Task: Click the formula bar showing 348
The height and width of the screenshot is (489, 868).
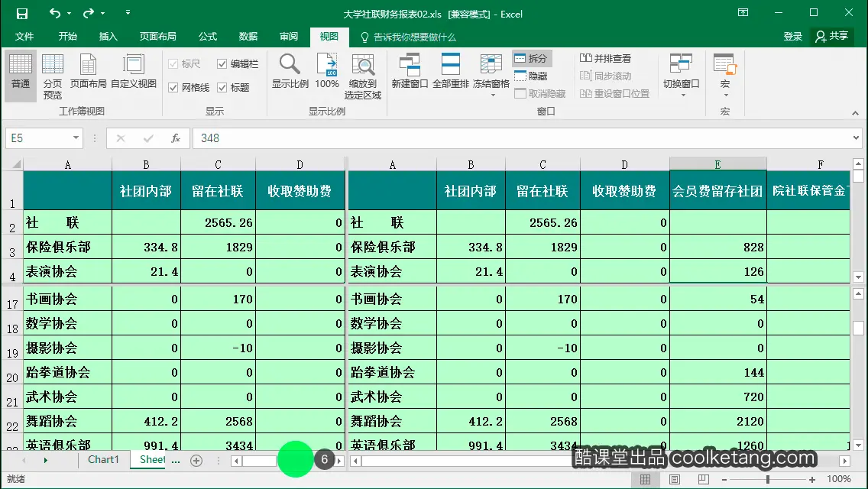Action: [521, 138]
